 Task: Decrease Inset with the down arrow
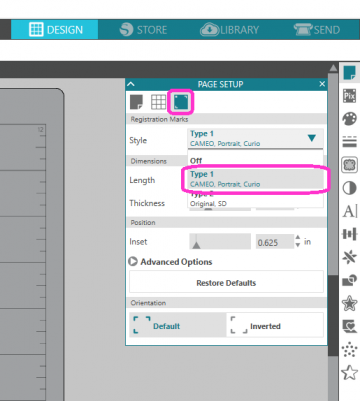coord(298,245)
